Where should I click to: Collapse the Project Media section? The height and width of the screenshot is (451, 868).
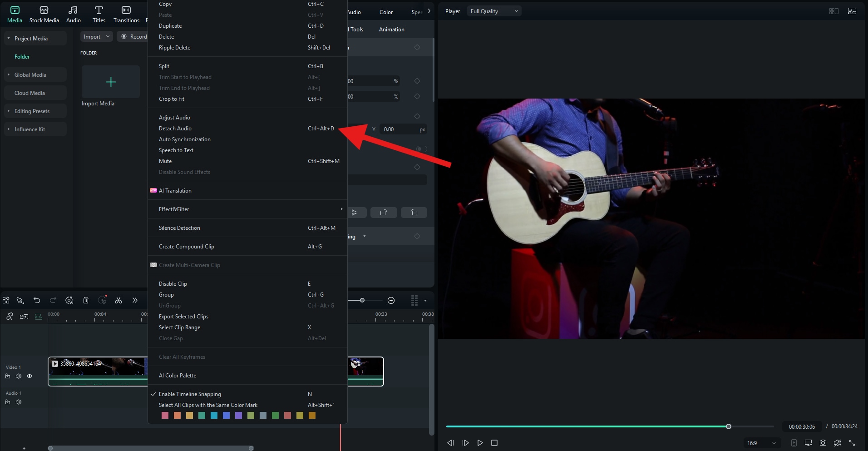[9, 38]
